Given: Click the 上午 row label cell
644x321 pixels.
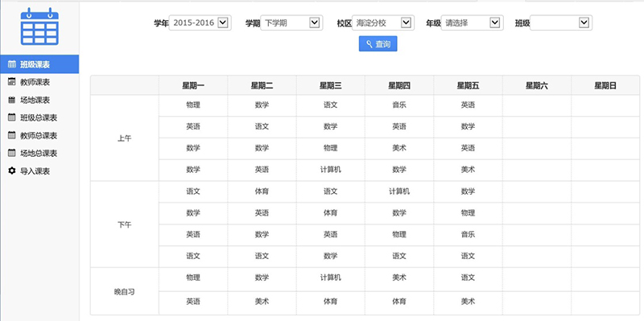Looking at the screenshot, I should [x=125, y=138].
